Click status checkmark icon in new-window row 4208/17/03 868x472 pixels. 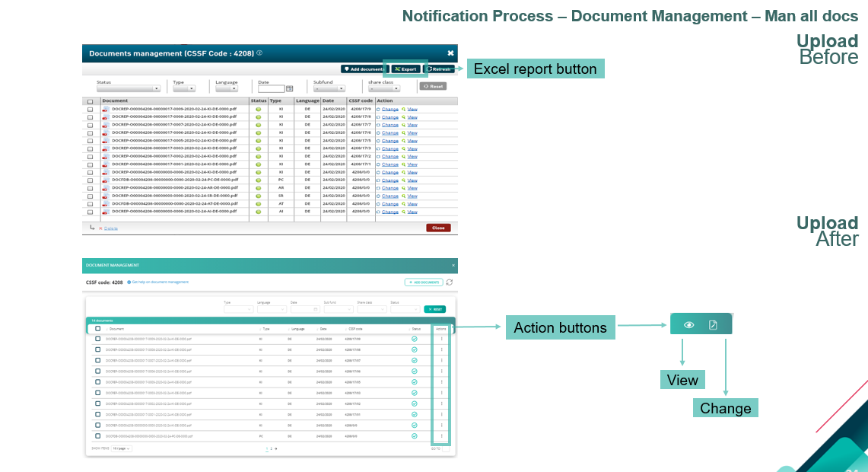[x=414, y=393]
